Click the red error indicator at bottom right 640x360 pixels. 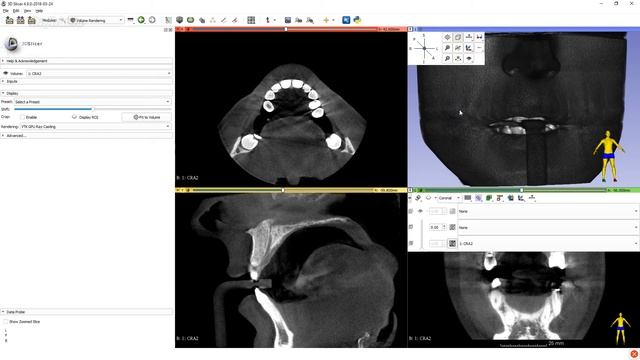click(x=634, y=354)
